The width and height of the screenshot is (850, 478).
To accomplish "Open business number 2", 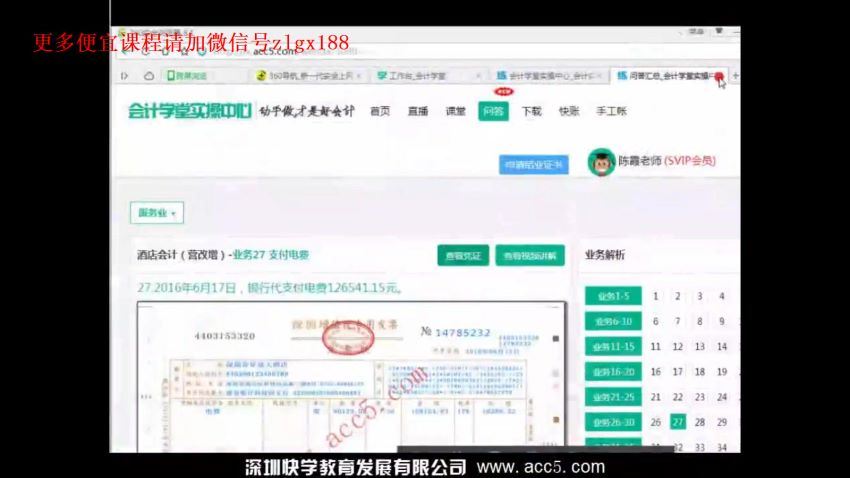I will click(678, 296).
